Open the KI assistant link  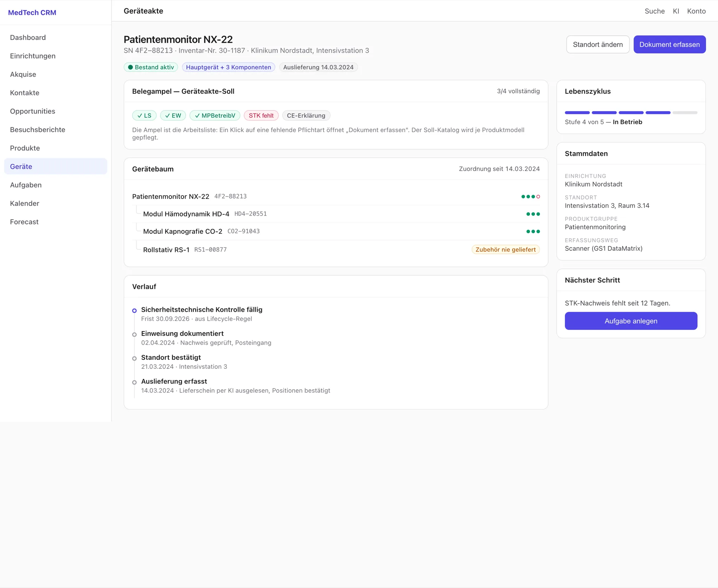coord(676,11)
